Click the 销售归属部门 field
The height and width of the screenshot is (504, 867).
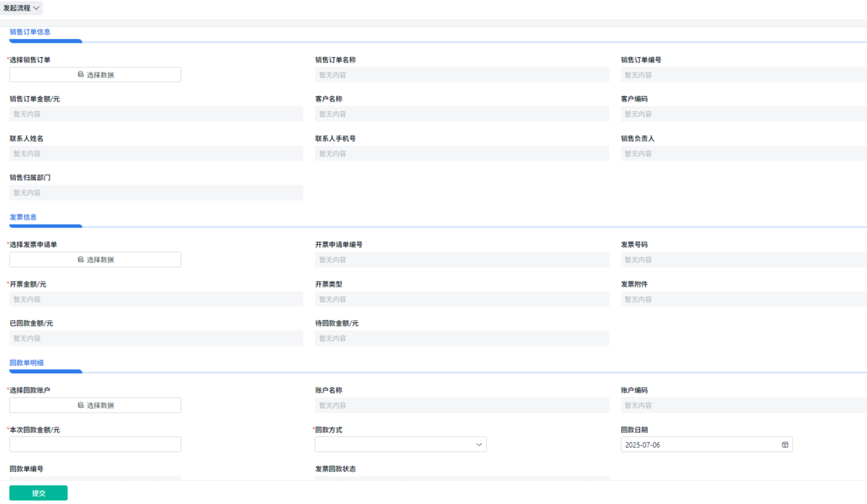156,193
